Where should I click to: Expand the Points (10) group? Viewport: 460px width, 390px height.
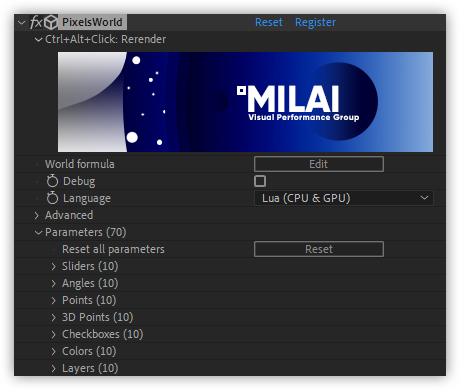(x=54, y=300)
